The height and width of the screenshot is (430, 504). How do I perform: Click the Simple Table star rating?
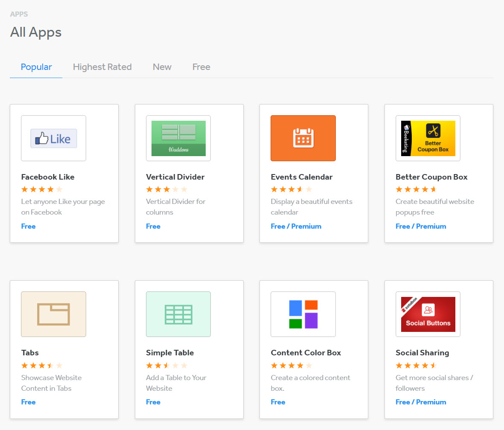click(x=166, y=366)
